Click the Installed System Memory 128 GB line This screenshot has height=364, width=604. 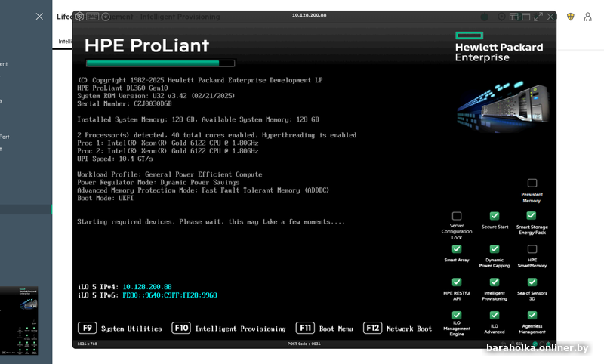click(x=198, y=119)
